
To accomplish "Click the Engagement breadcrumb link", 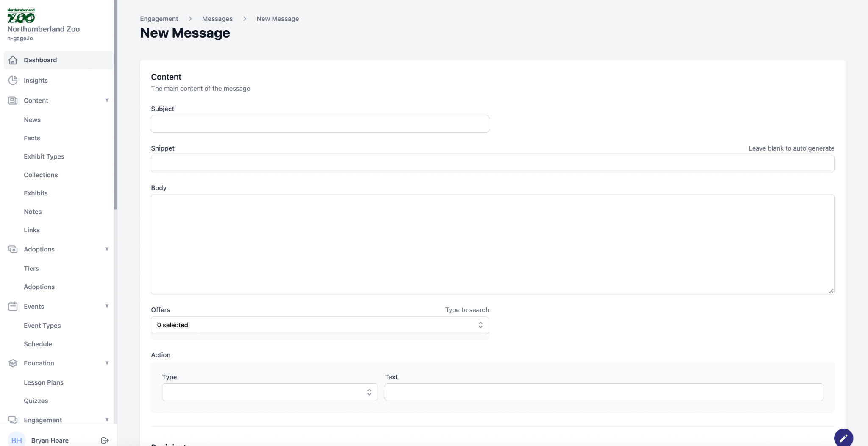I will click(x=159, y=19).
